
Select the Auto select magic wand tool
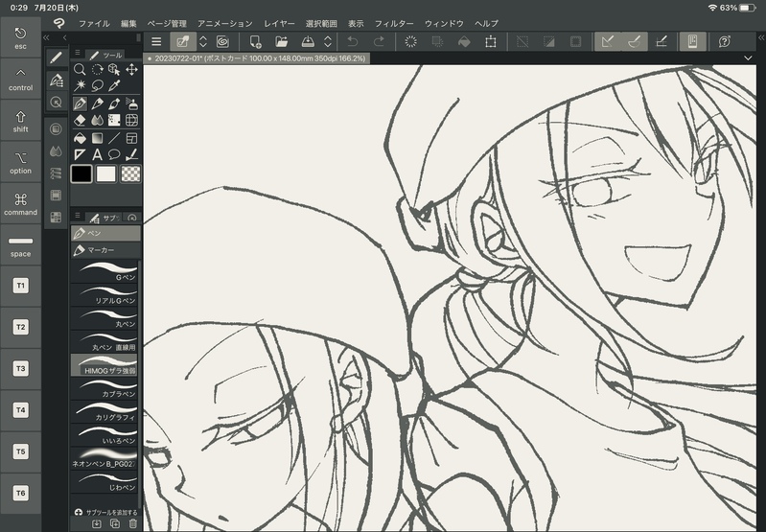(80, 85)
